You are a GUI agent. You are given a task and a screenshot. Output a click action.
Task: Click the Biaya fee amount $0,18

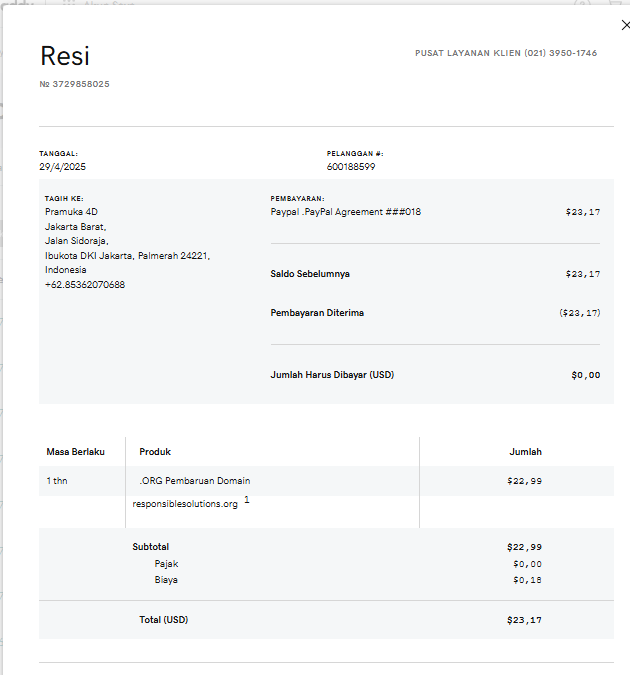[x=527, y=580]
